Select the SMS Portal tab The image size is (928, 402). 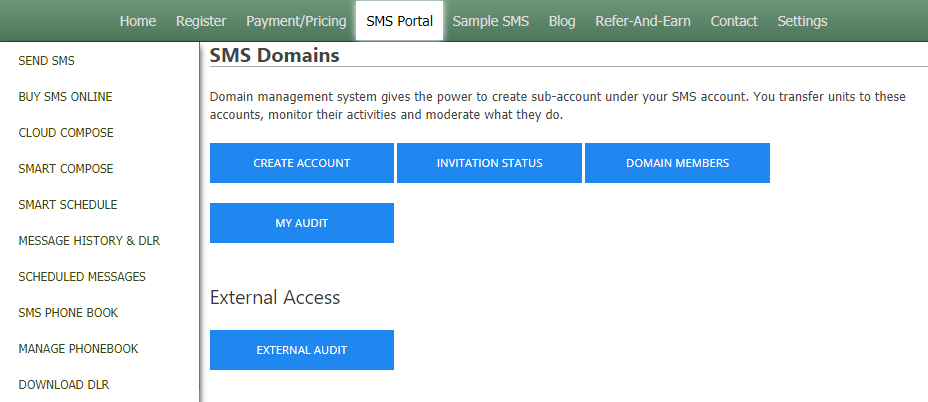click(x=399, y=21)
